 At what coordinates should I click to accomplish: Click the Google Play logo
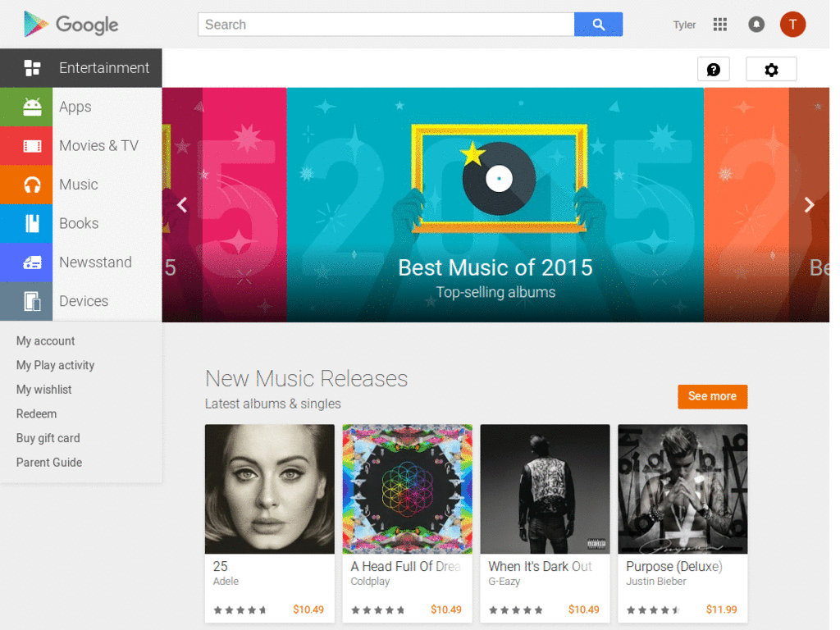71,25
